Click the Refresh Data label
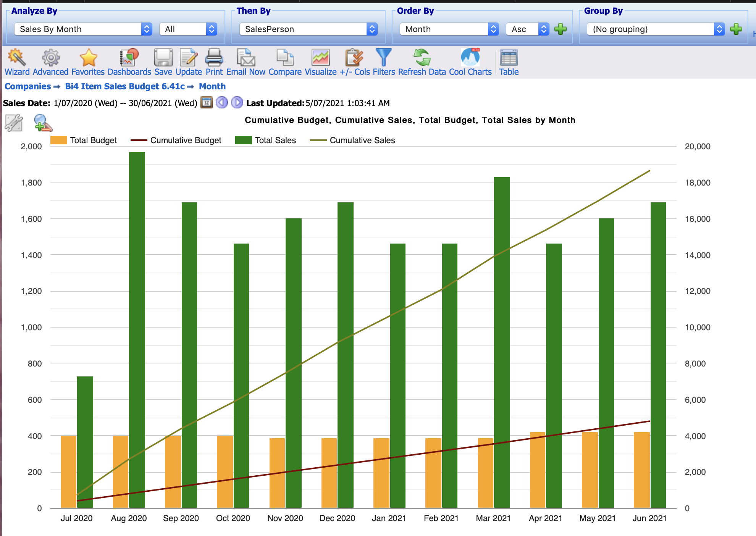The height and width of the screenshot is (536, 756). pyautogui.click(x=422, y=72)
